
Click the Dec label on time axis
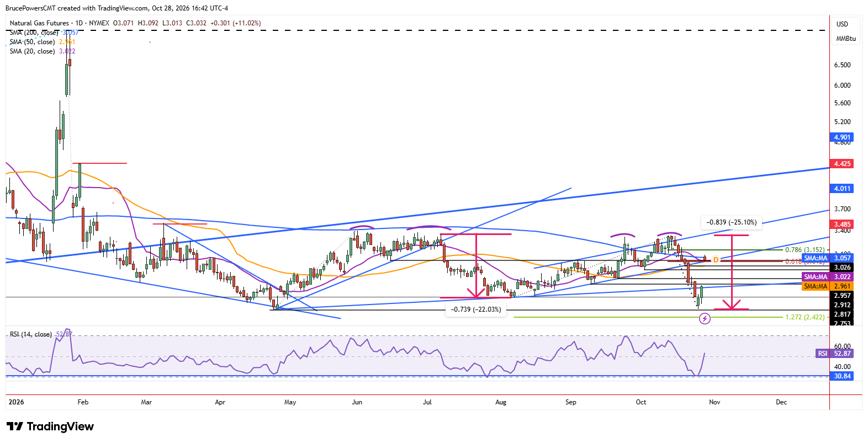coord(781,402)
